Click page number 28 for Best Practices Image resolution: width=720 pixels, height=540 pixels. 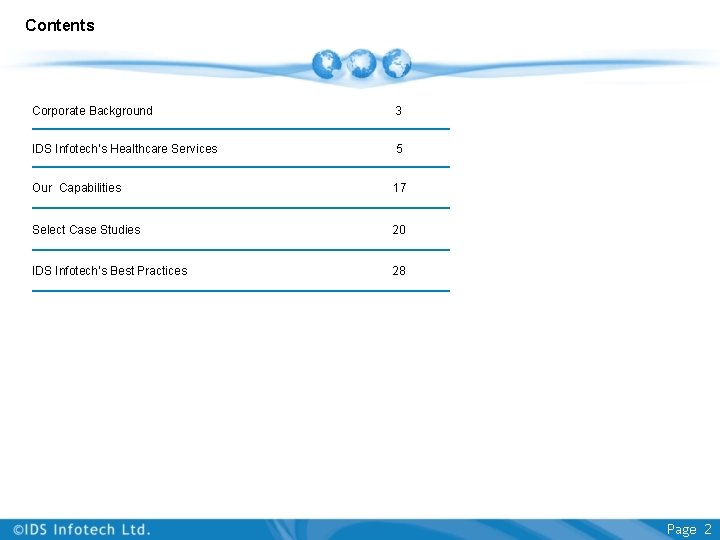point(399,271)
